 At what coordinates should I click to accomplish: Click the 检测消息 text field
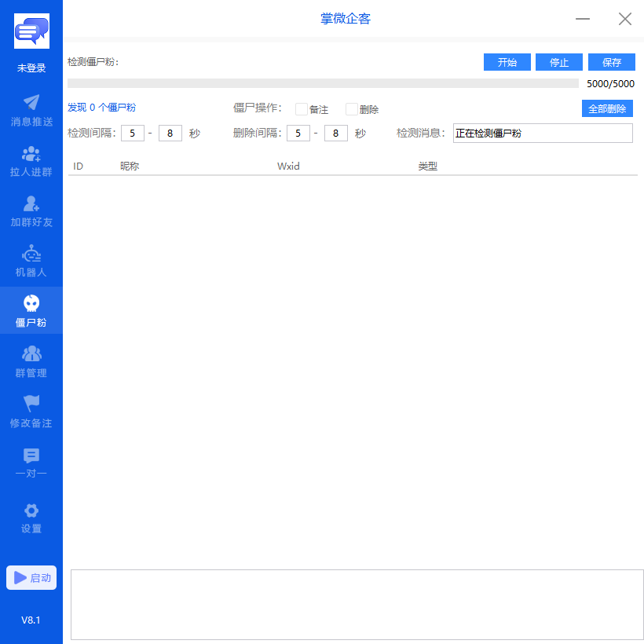pyautogui.click(x=543, y=133)
